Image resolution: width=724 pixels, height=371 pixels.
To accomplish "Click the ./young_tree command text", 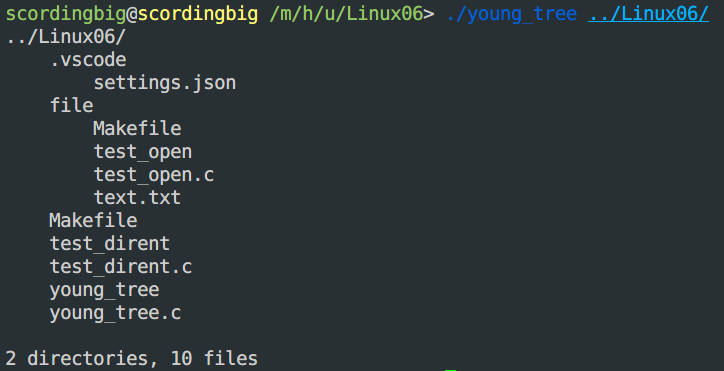I will coord(511,15).
